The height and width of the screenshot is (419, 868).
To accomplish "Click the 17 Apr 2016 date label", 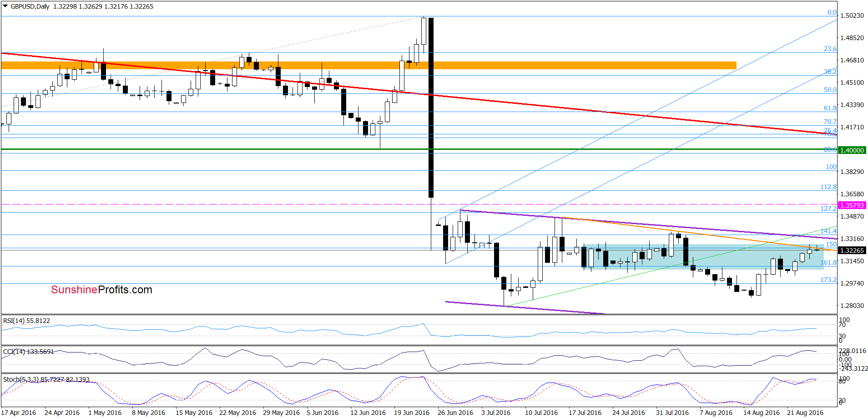I will 19,413.
